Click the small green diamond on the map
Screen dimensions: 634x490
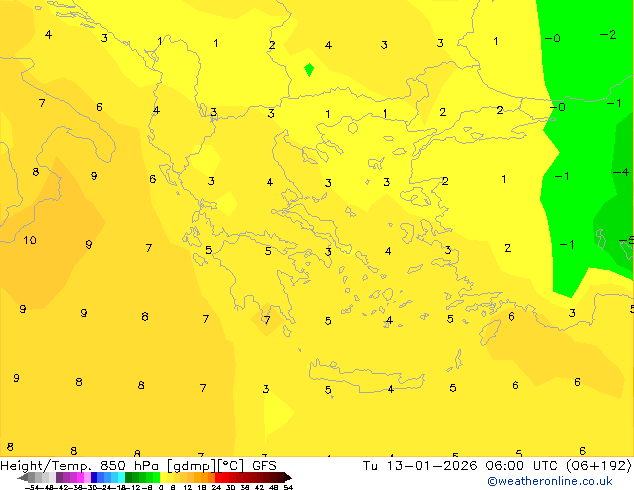[309, 70]
